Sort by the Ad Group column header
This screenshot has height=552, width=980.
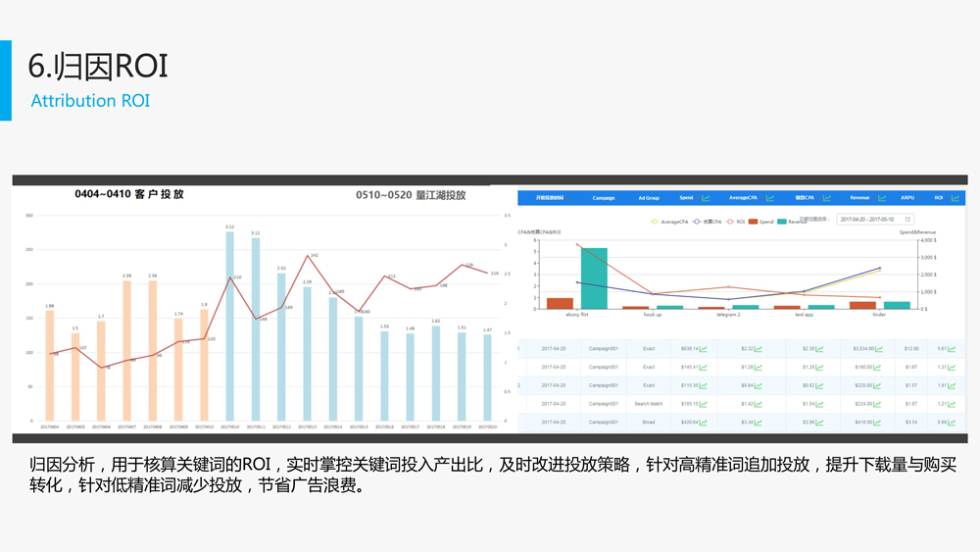point(649,198)
